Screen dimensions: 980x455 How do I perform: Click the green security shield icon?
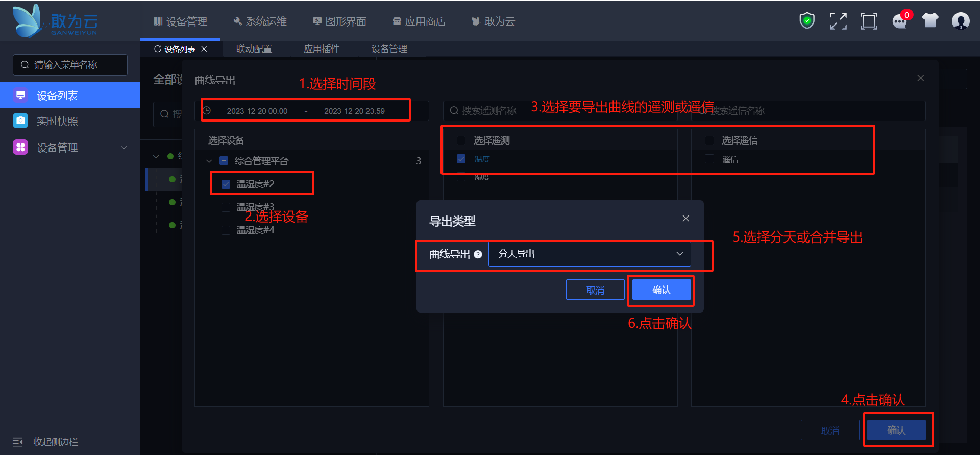pos(807,21)
